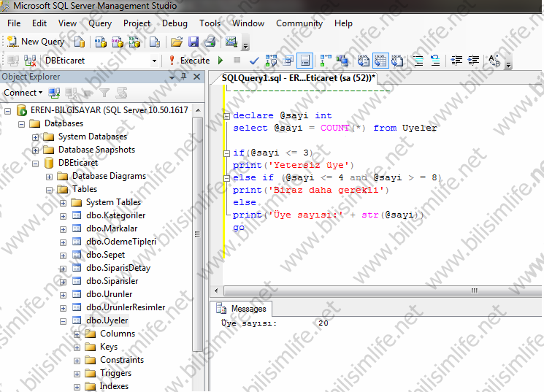Collapse the DBEticaret database node

point(35,164)
